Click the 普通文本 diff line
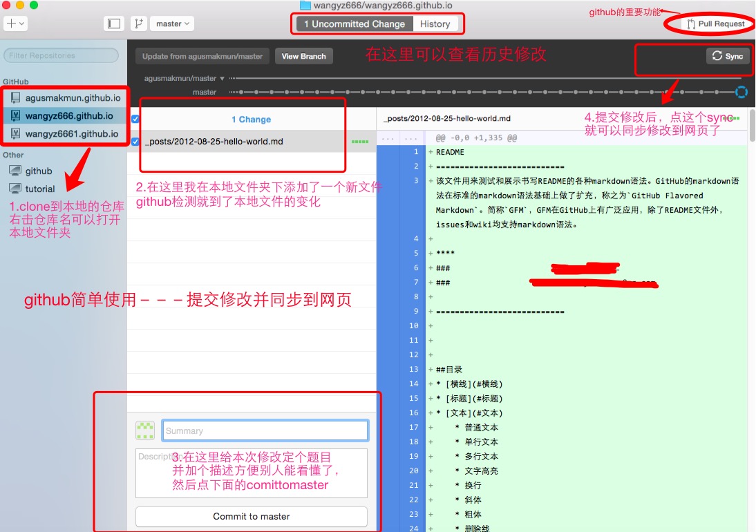This screenshot has height=532, width=756. (477, 428)
